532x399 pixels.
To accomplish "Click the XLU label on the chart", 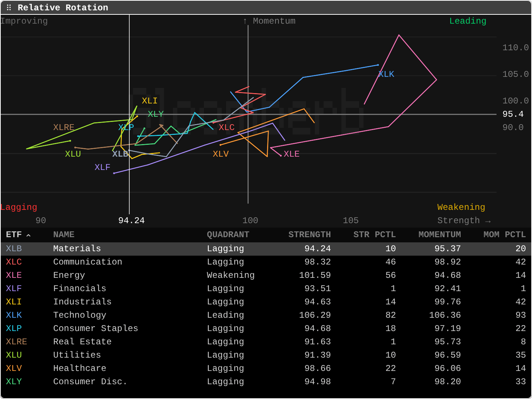I will coord(73,154).
